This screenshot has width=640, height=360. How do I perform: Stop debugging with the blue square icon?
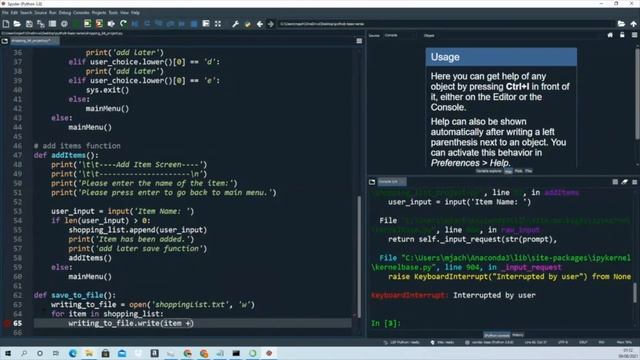194,24
